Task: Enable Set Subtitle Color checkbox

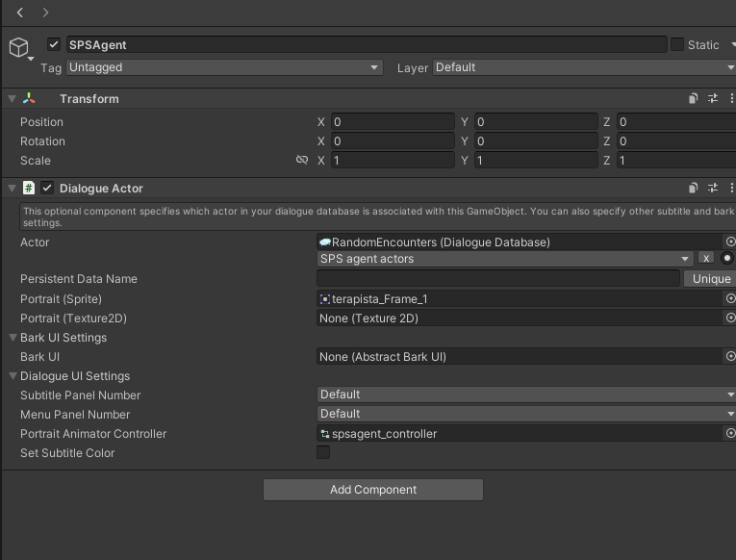Action: click(x=323, y=452)
